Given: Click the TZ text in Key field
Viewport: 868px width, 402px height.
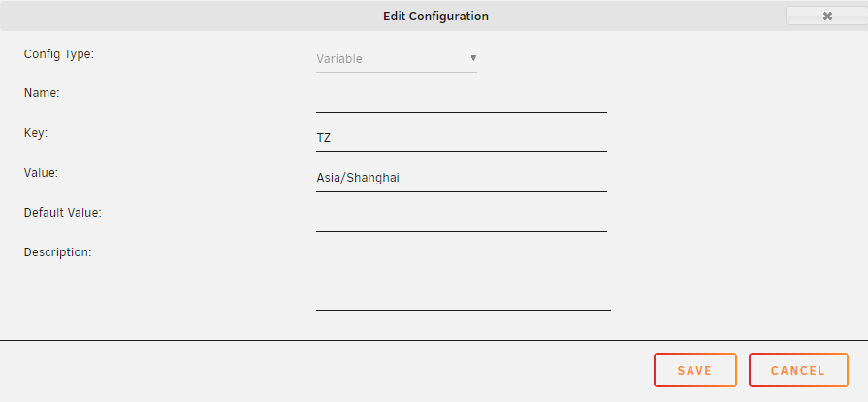Looking at the screenshot, I should tap(324, 139).
